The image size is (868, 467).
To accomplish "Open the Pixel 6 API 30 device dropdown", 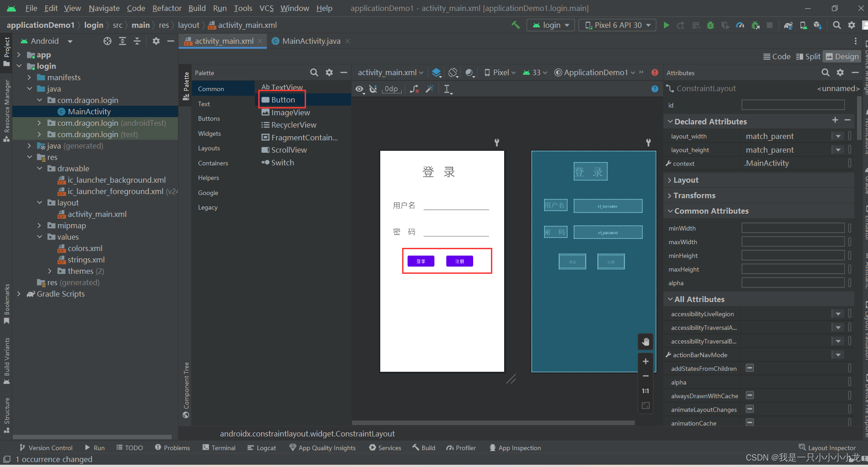I will point(617,25).
